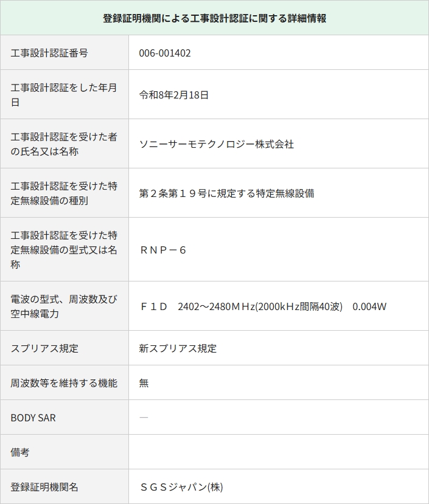The image size is (429, 504).
Task: Click the 氏名又は名称 label cell
Action: 63,144
